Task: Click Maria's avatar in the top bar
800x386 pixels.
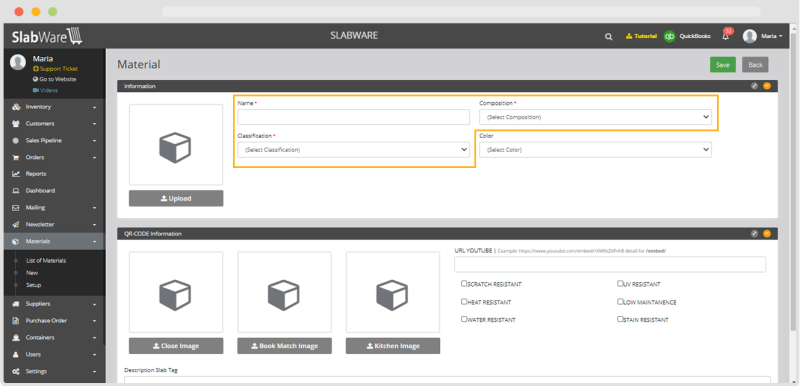Action: pyautogui.click(x=749, y=36)
